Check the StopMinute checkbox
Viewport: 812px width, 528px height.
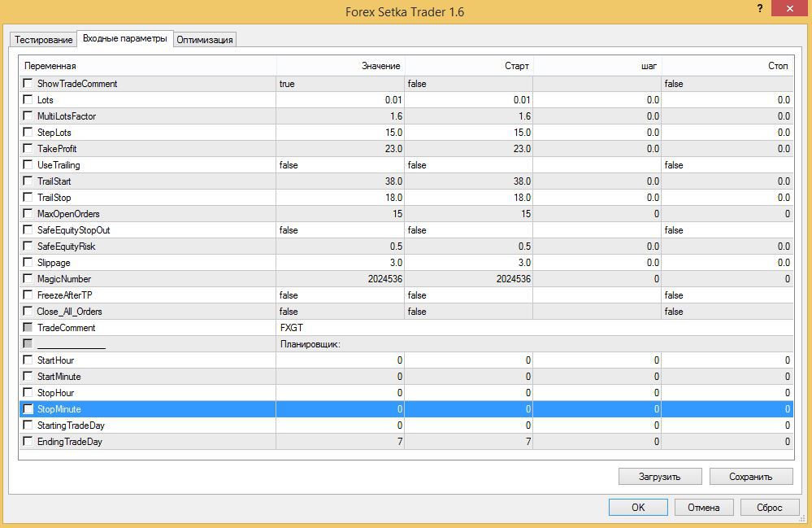tap(28, 408)
